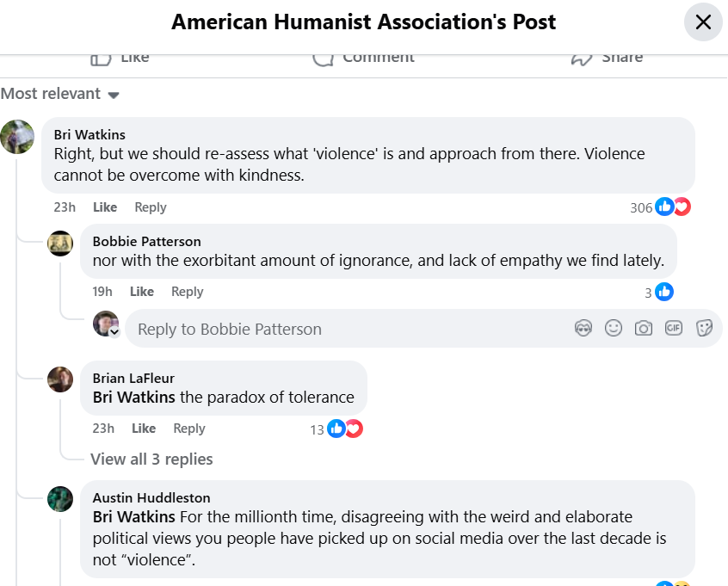View like reaction on Bobbie Patterson's comment
The width and height of the screenshot is (728, 586).
[659, 292]
